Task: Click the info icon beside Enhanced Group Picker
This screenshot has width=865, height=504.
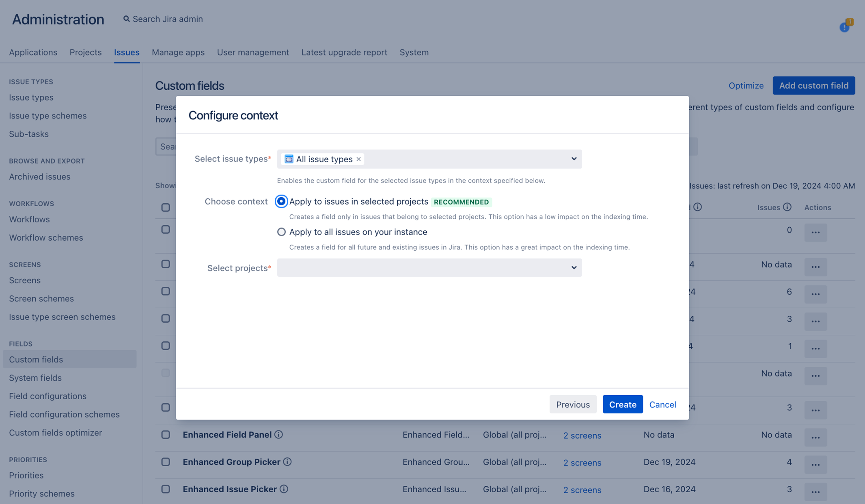Action: [x=287, y=462]
